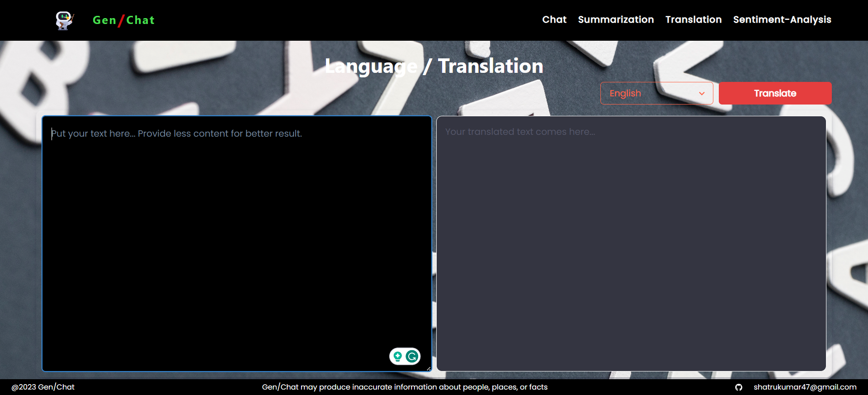Click the 'Language / Translation' page heading
The height and width of the screenshot is (395, 868).
tap(434, 66)
